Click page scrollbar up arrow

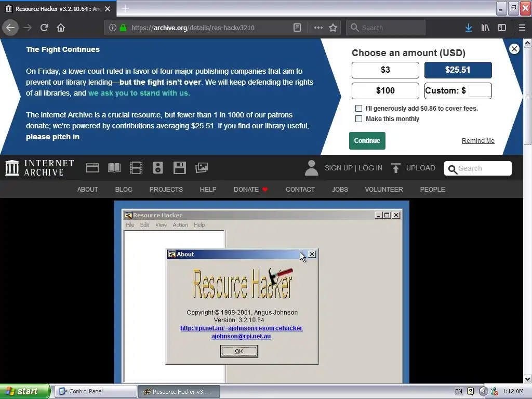pos(528,43)
